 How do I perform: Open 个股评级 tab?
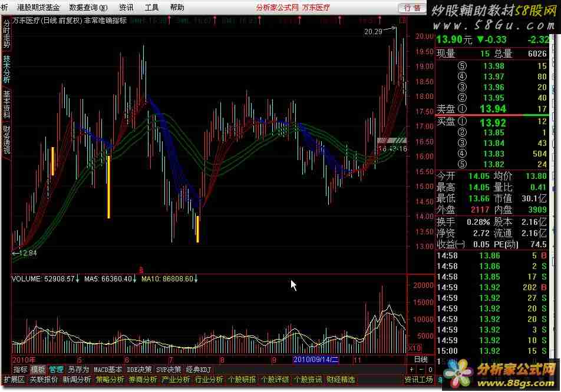pos(275,380)
